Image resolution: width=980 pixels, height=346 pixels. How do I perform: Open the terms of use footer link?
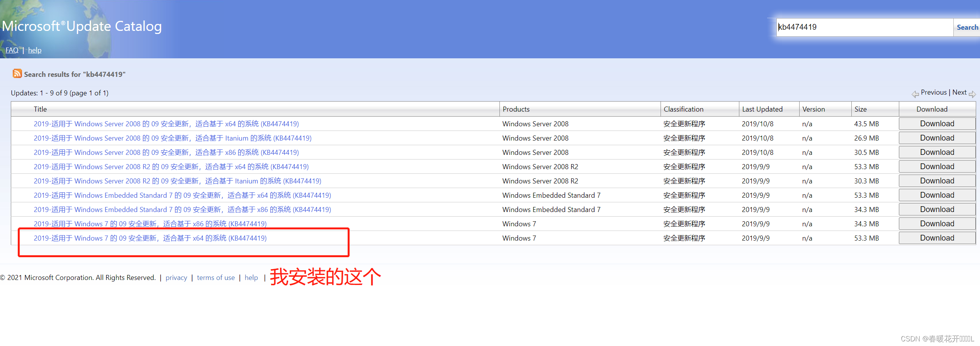216,278
